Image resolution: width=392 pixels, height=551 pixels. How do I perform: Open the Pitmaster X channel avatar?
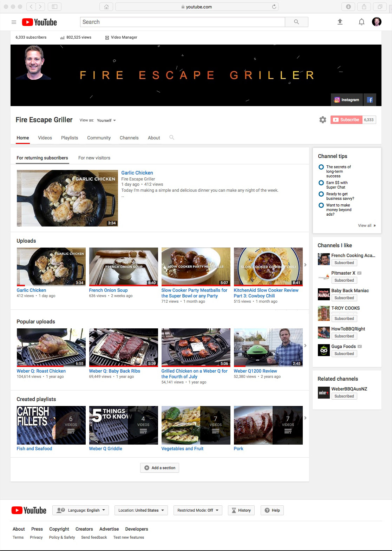(324, 277)
